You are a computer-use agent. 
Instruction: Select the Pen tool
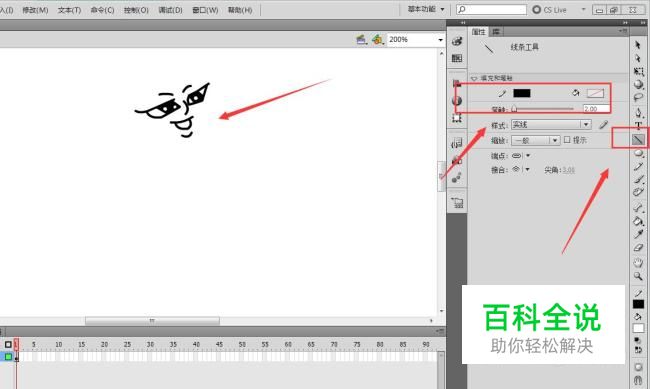tap(638, 112)
